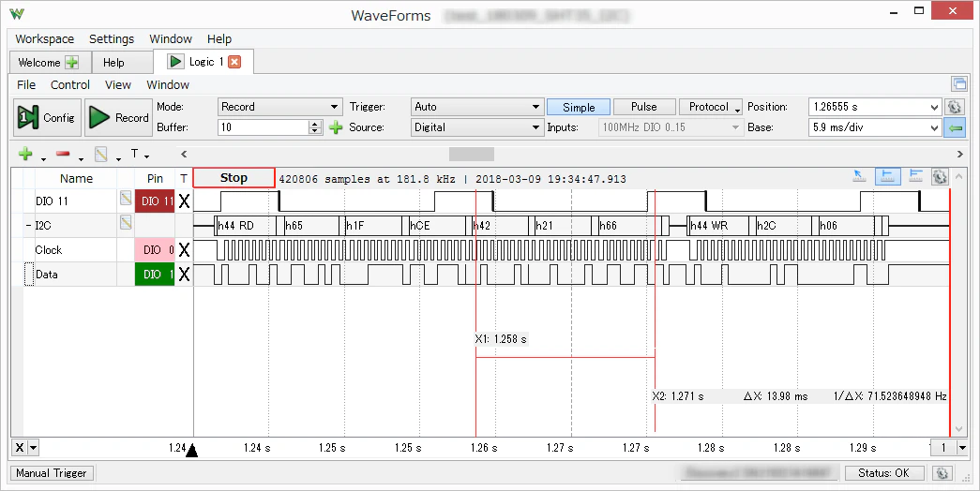Viewport: 980px width, 491px height.
Task: Open the Source dropdown showing Digital
Action: pos(477,127)
